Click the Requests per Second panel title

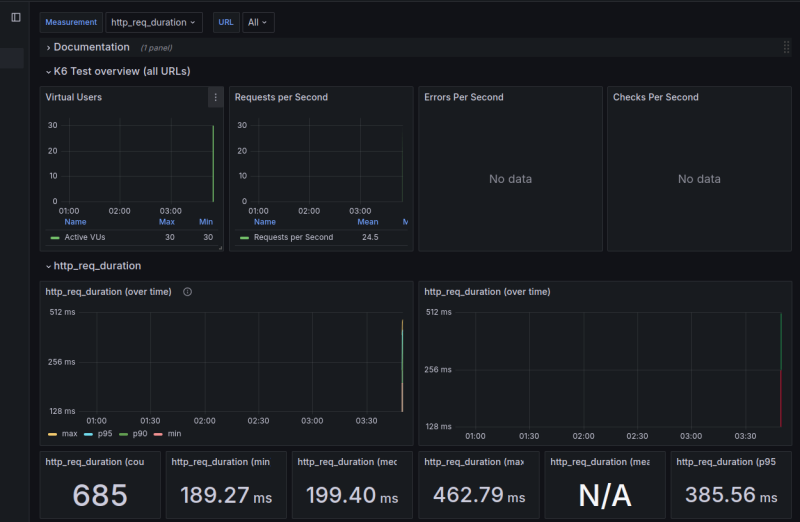[x=281, y=97]
